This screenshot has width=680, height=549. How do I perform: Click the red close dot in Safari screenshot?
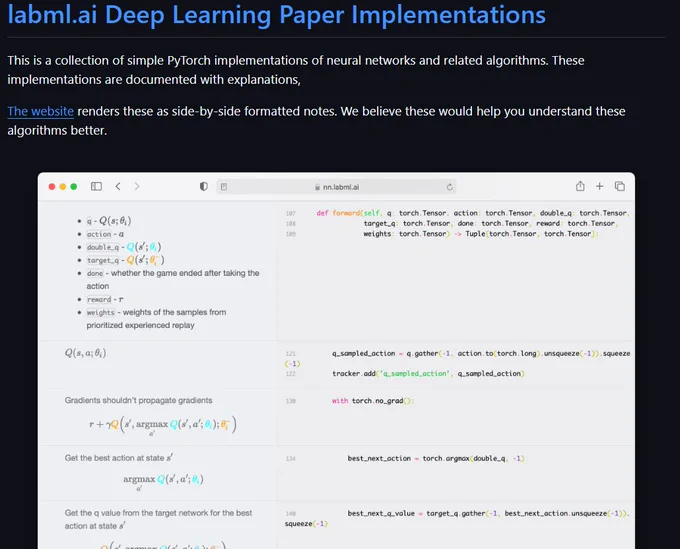point(52,186)
